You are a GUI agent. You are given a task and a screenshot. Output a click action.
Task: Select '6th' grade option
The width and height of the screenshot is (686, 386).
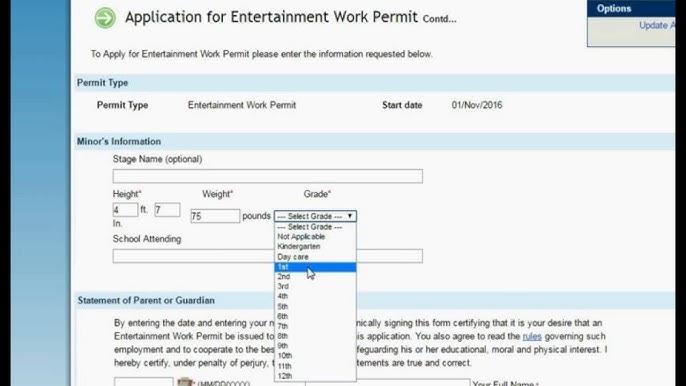click(315, 316)
